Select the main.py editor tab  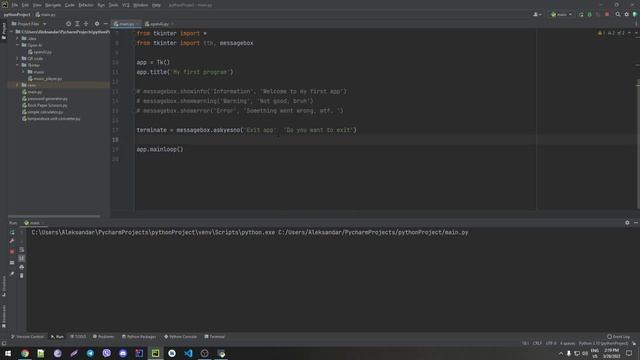pos(126,24)
